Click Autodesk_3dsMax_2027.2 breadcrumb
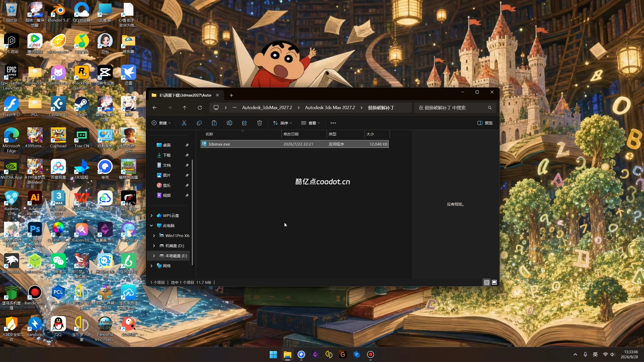 click(x=267, y=108)
